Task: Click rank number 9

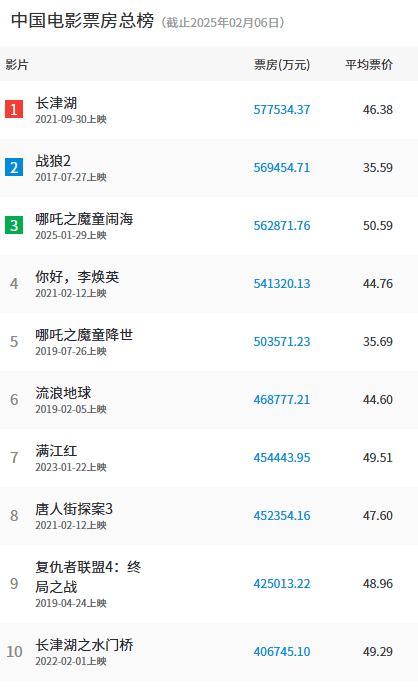Action: (14, 584)
